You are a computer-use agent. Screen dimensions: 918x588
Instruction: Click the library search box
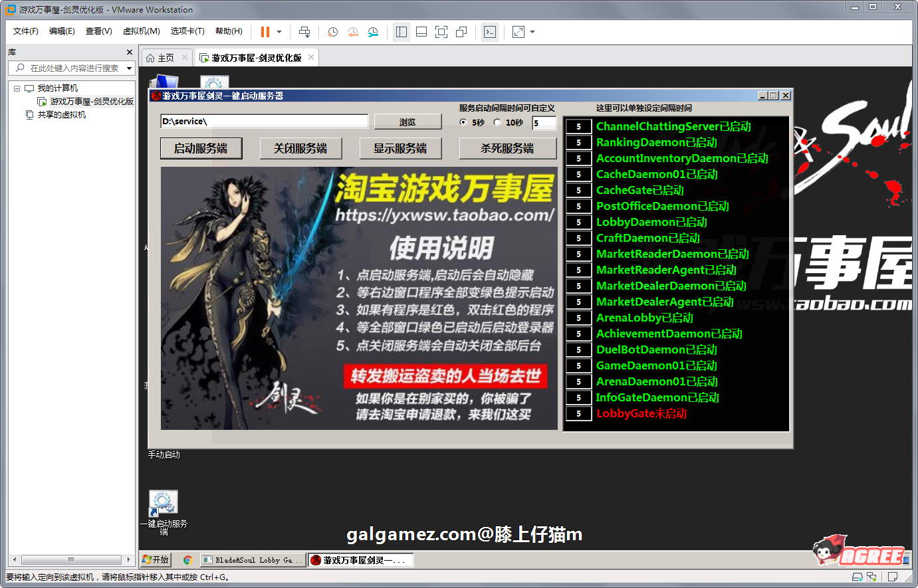(70, 68)
